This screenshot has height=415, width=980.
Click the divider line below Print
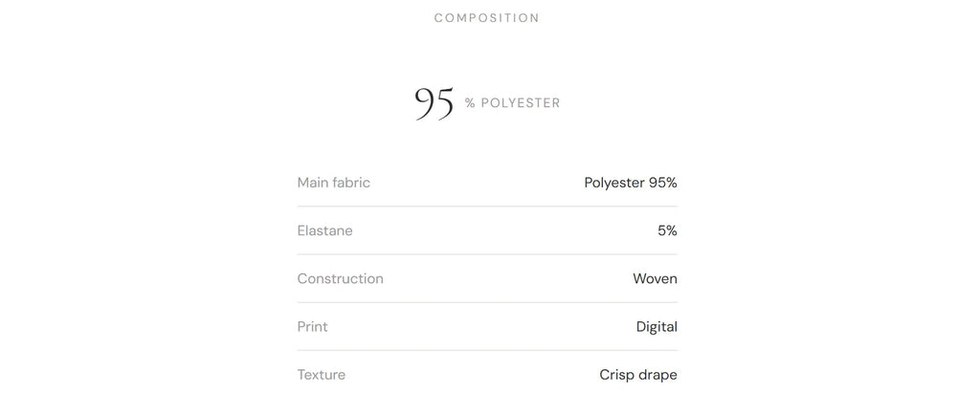point(487,350)
